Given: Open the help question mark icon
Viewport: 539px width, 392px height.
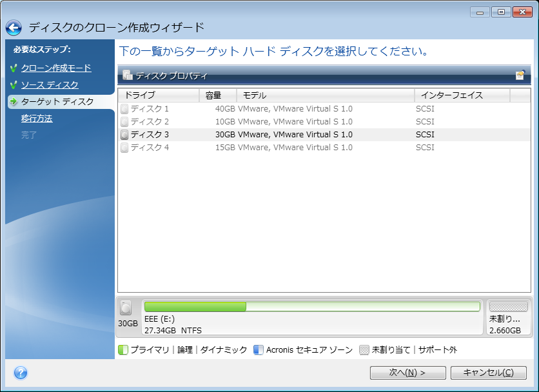Looking at the screenshot, I should [21, 373].
